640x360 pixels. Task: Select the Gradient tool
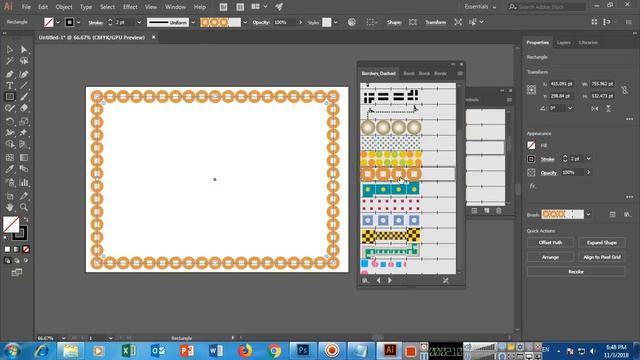pos(24,158)
